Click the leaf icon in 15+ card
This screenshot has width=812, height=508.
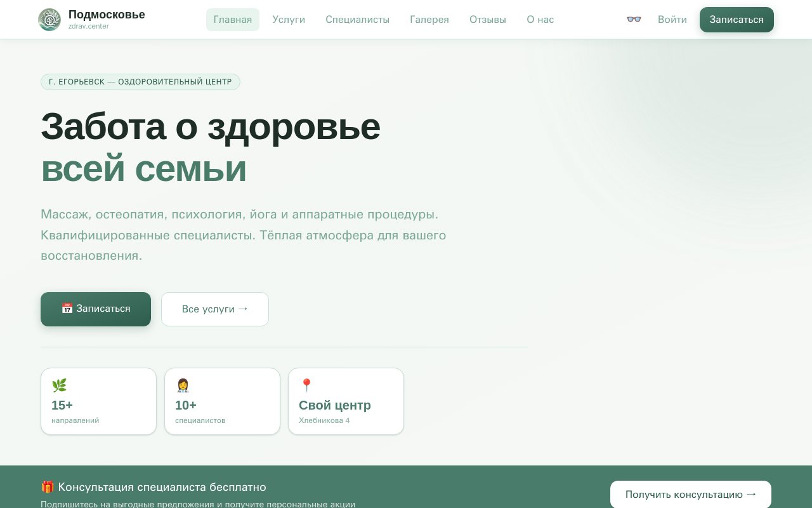pyautogui.click(x=59, y=385)
